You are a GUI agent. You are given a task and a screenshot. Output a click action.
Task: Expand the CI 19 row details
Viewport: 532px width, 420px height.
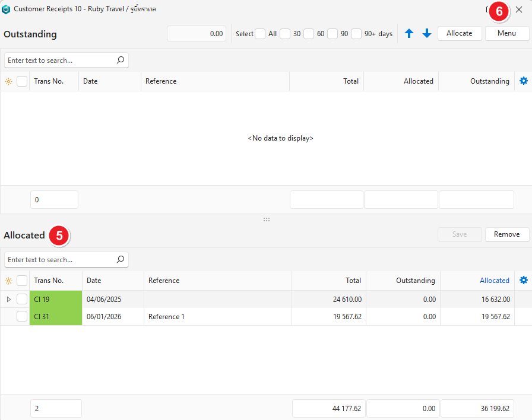click(x=8, y=300)
